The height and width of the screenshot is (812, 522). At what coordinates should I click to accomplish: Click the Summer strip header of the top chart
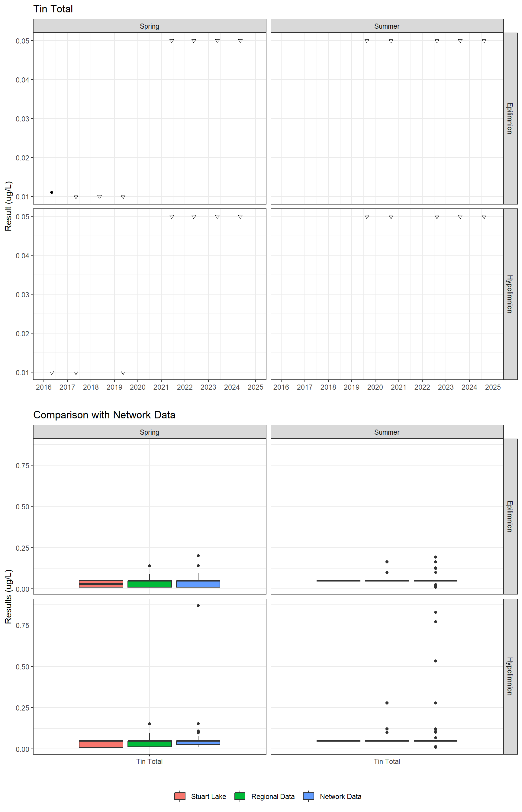point(387,26)
